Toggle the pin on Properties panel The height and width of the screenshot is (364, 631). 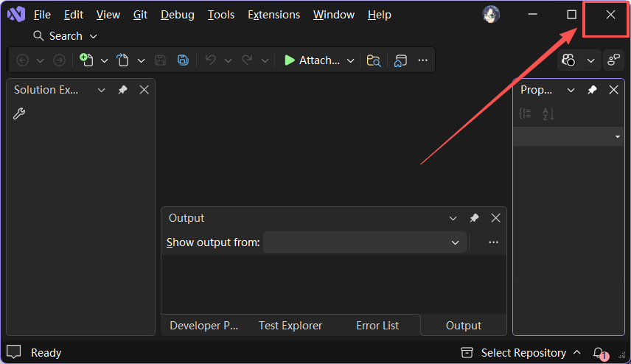pos(593,90)
